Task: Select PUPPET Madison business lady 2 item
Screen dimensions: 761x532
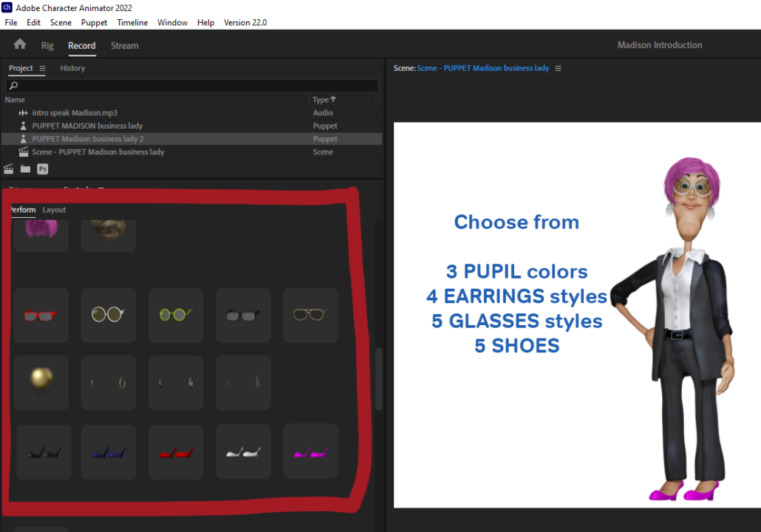Action: 191,139
